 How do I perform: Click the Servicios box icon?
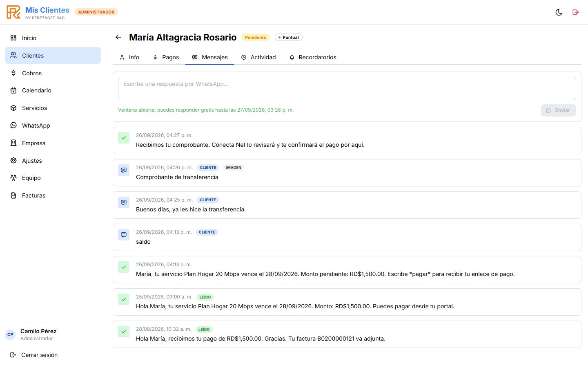point(13,108)
